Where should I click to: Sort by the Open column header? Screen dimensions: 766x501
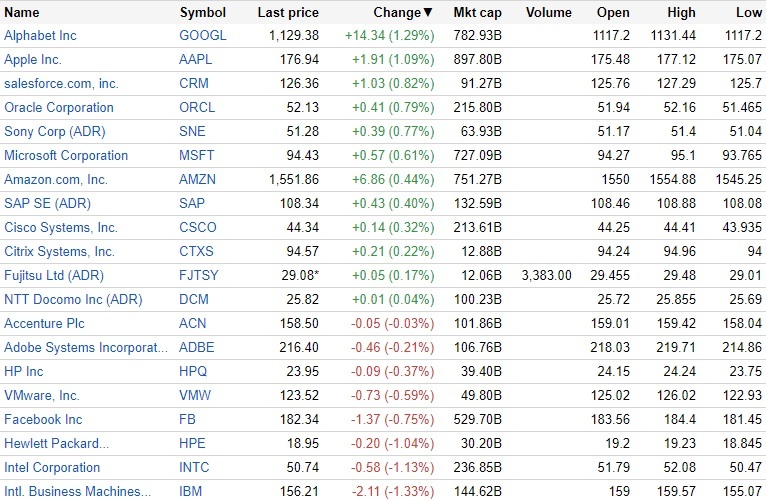pos(613,13)
